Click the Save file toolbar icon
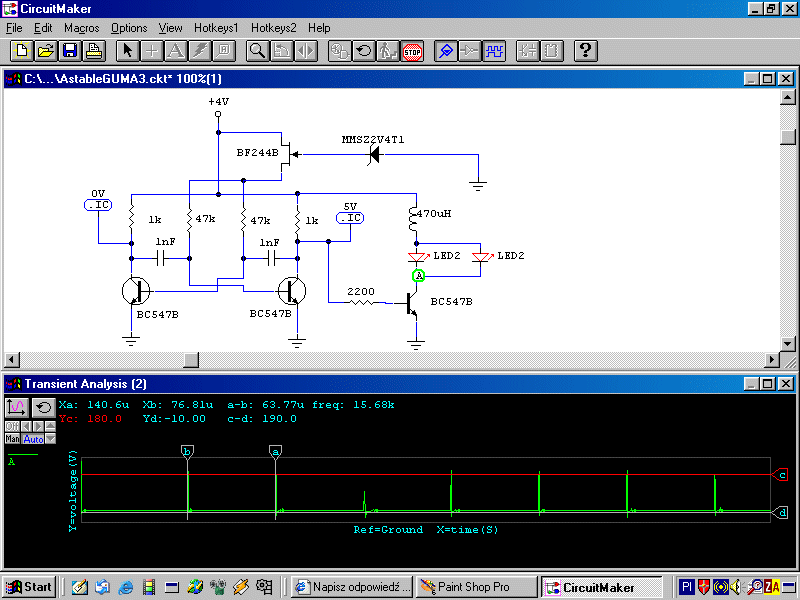Image resolution: width=800 pixels, height=600 pixels. (70, 51)
